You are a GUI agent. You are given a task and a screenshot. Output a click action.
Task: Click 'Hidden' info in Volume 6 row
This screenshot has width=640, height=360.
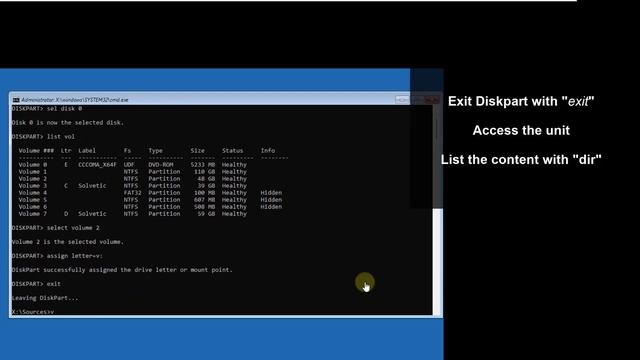pyautogui.click(x=271, y=207)
